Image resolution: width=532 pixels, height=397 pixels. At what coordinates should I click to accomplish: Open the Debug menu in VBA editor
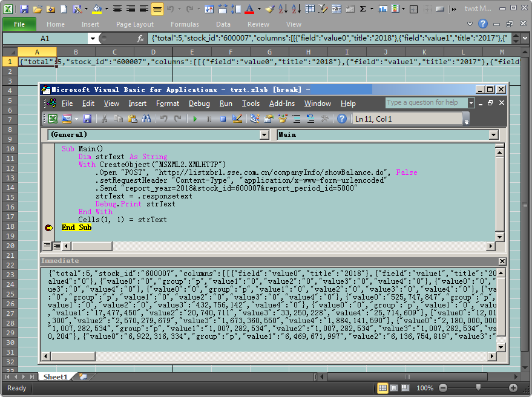pyautogui.click(x=199, y=103)
